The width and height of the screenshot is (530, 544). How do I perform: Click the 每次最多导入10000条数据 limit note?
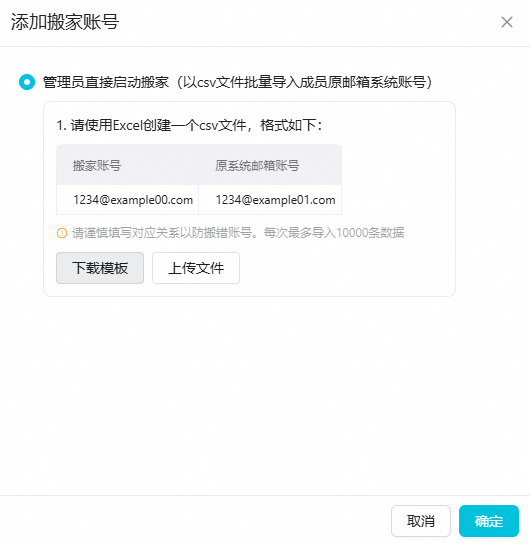click(x=334, y=233)
